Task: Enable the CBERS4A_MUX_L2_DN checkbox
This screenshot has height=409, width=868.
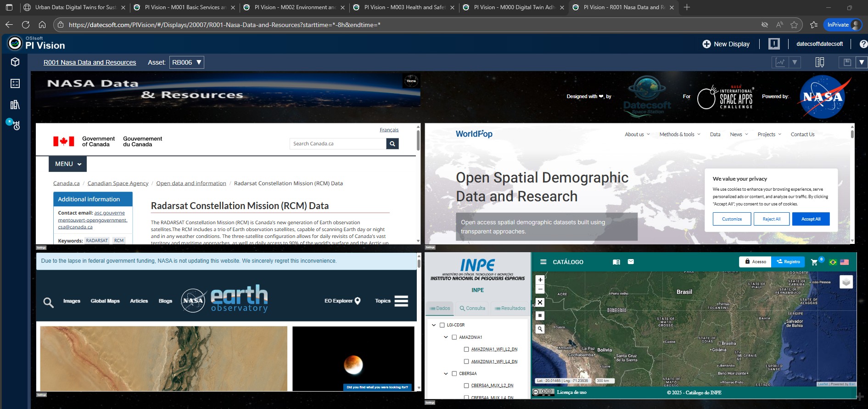Action: coord(466,386)
